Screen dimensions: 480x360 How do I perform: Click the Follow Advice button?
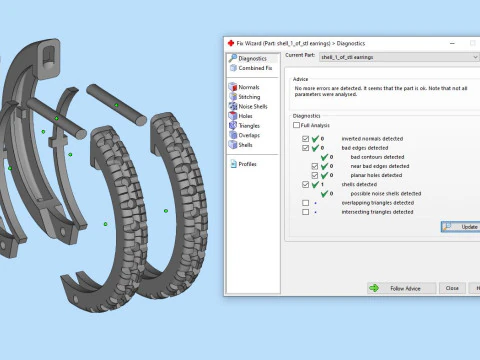point(402,288)
